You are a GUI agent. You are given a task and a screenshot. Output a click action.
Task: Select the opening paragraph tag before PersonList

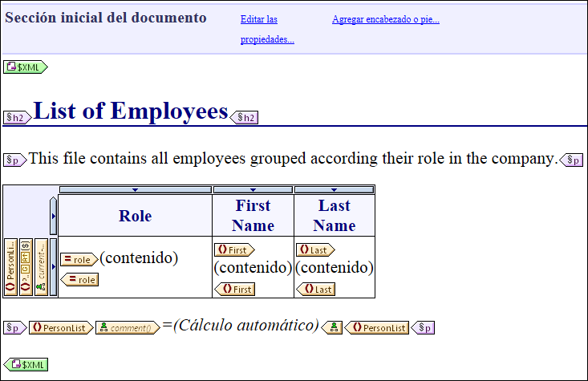click(x=15, y=328)
